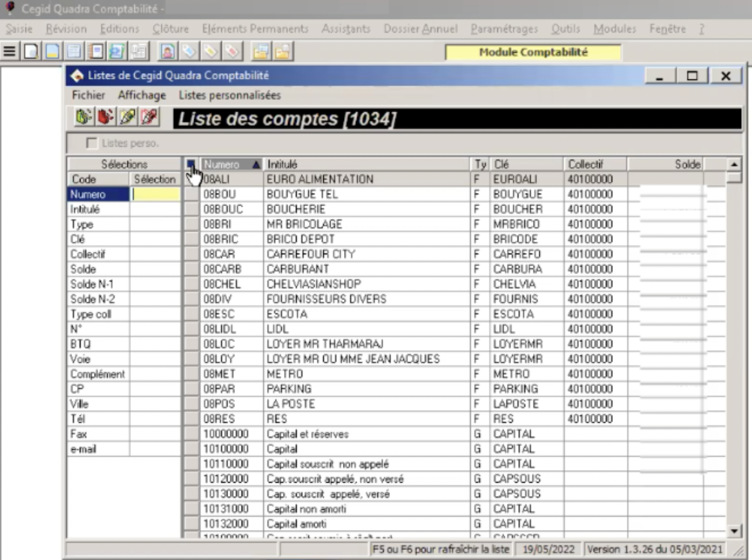The height and width of the screenshot is (560, 752).
Task: Click the green book icon in Listes toolbar
Action: (84, 117)
